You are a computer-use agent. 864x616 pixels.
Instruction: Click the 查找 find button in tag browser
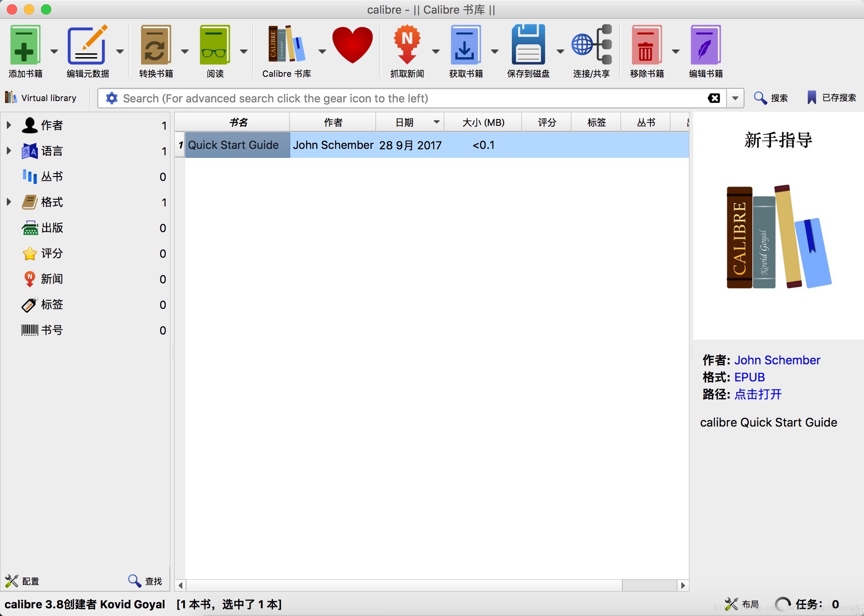[x=145, y=581]
